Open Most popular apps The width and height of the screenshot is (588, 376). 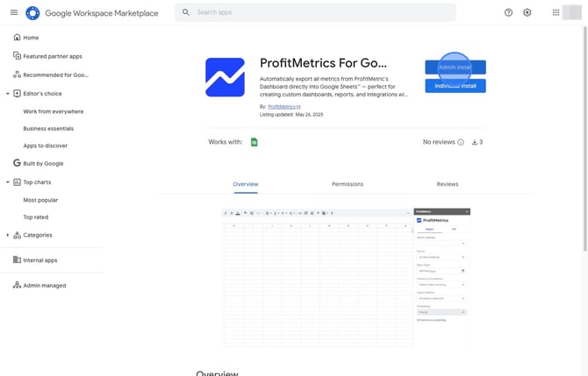(40, 200)
